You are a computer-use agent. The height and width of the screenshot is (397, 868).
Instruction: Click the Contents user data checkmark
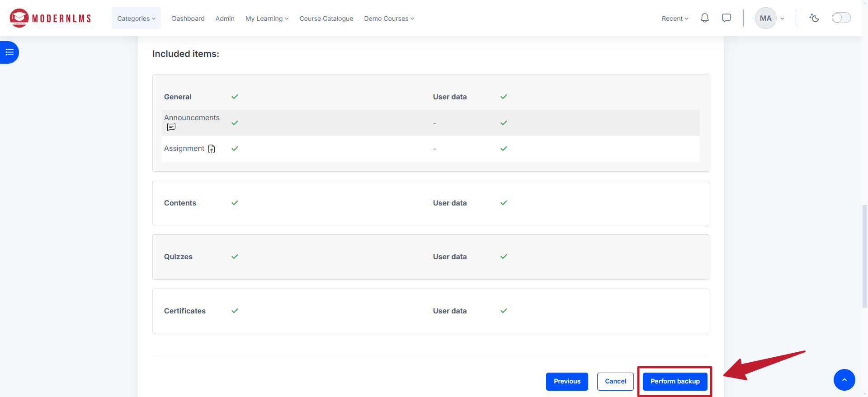coord(504,203)
